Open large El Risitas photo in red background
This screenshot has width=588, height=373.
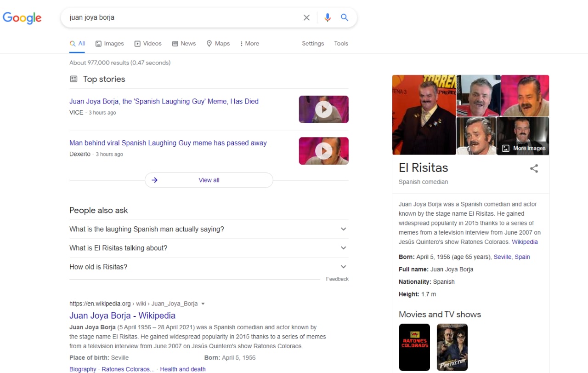coord(424,115)
